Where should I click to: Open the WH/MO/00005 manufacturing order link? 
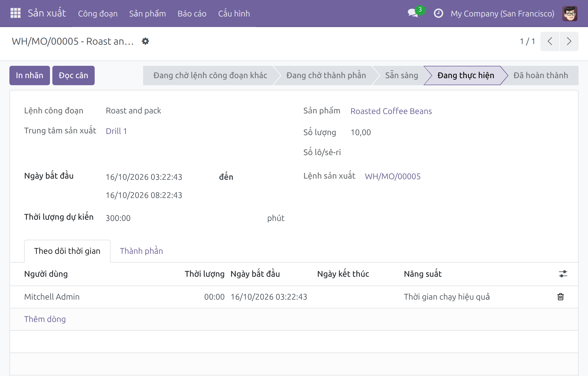click(x=392, y=176)
